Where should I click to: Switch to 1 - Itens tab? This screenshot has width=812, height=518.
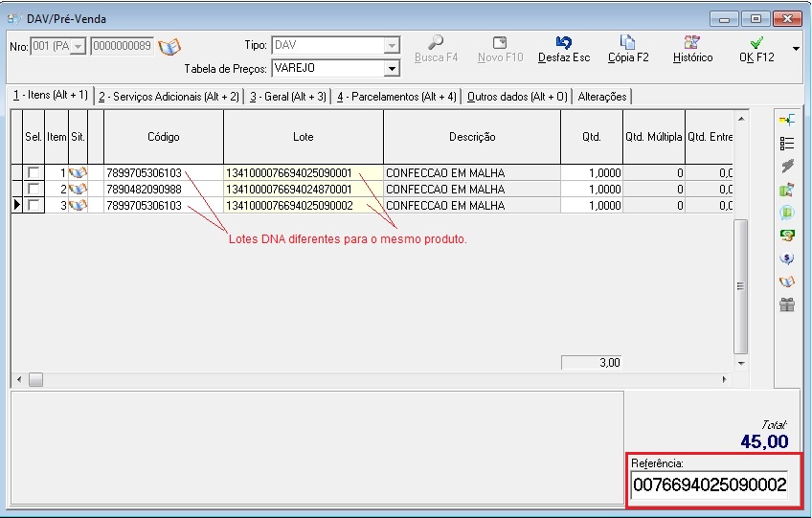click(x=50, y=96)
